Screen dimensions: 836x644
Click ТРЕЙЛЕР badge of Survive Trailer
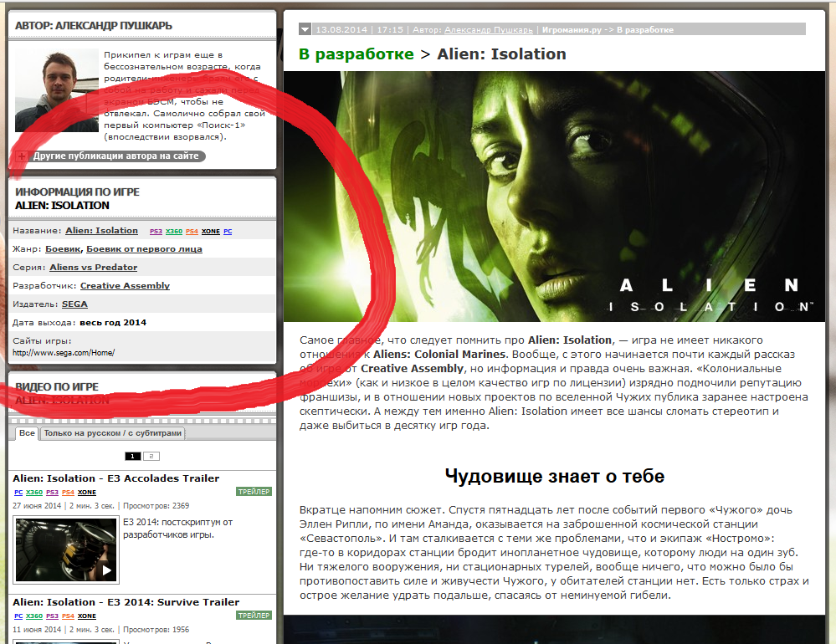tap(254, 616)
